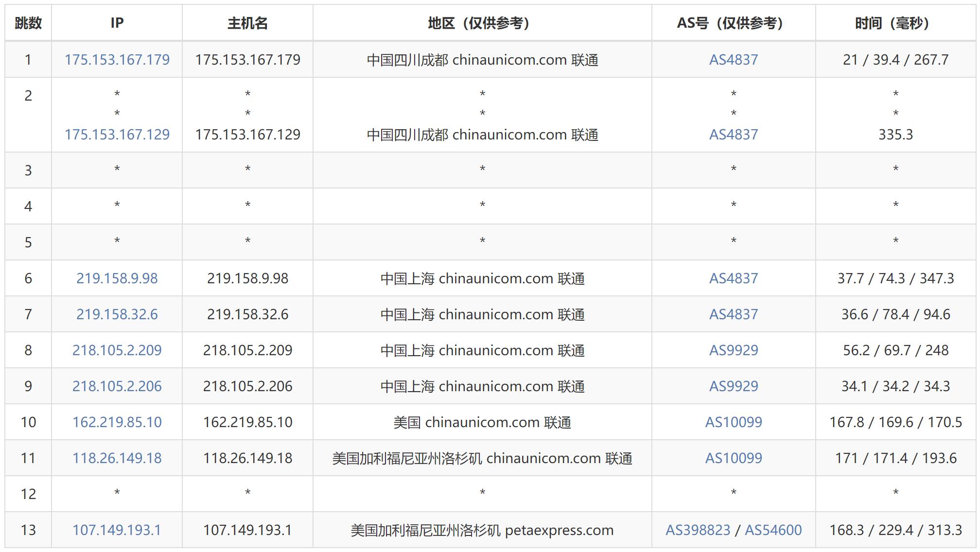The width and height of the screenshot is (980, 552).
Task: Open IP link 118.26.149.18
Action: [x=117, y=458]
